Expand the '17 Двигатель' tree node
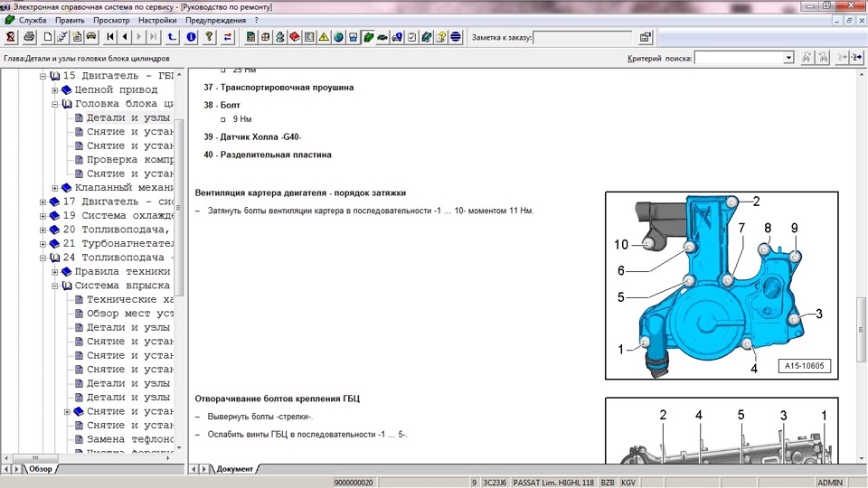Viewport: 868px width, 488px height. tap(42, 202)
